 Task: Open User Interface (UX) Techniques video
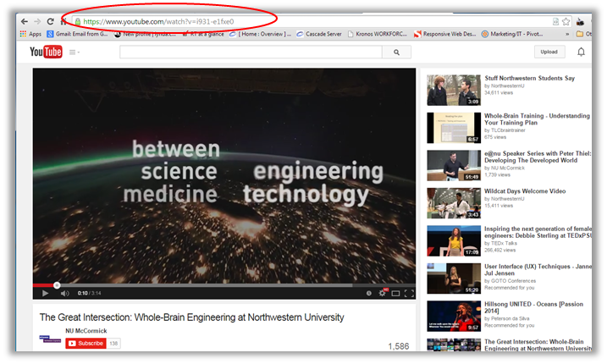[538, 270]
